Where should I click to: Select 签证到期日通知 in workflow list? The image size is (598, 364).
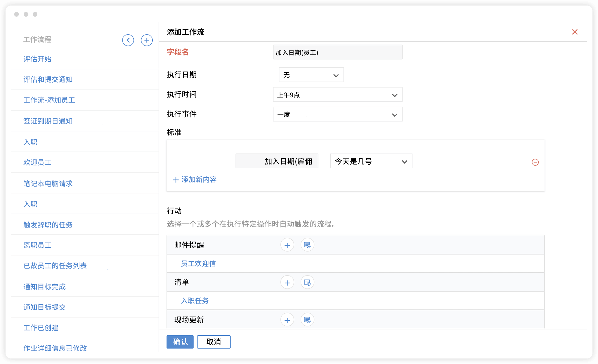coord(48,121)
